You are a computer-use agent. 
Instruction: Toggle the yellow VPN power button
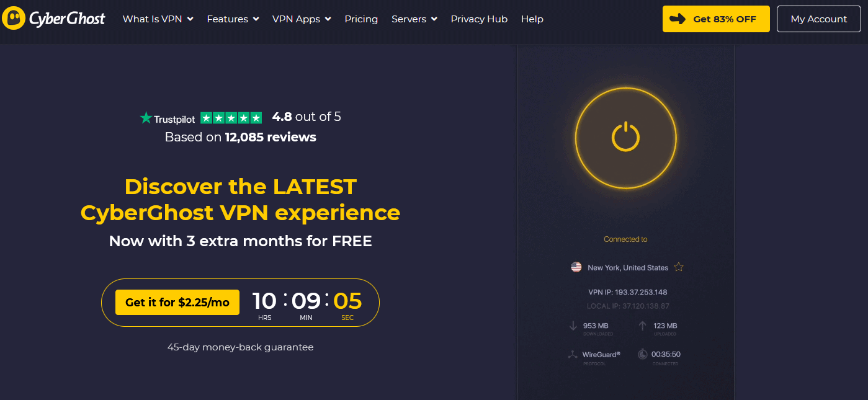[625, 137]
